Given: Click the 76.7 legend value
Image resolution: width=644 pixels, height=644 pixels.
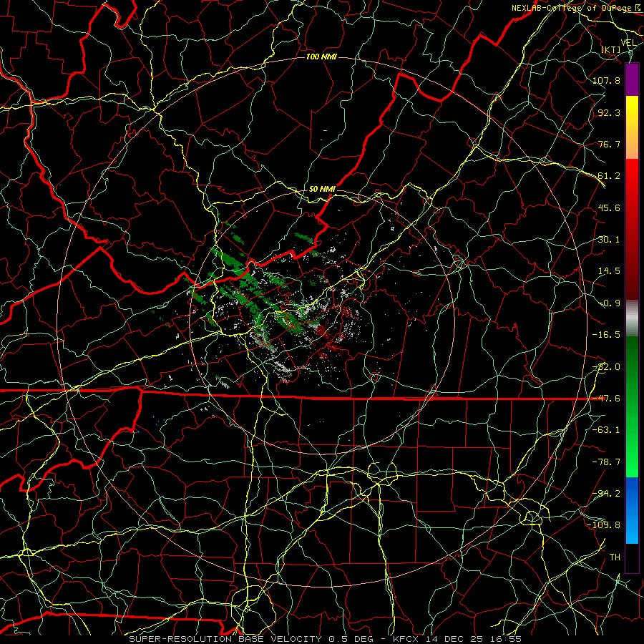Looking at the screenshot, I should pyautogui.click(x=609, y=144).
